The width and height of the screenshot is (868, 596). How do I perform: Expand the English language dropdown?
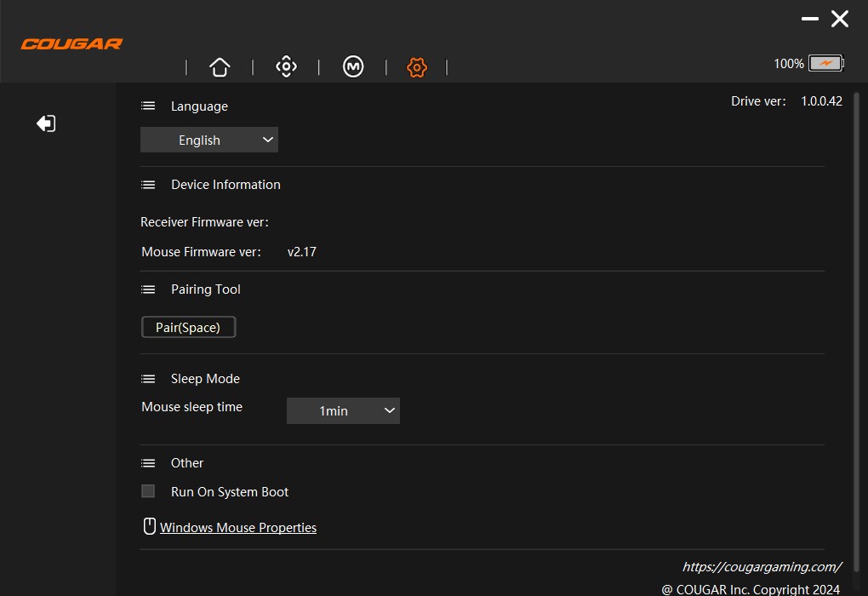click(x=209, y=140)
